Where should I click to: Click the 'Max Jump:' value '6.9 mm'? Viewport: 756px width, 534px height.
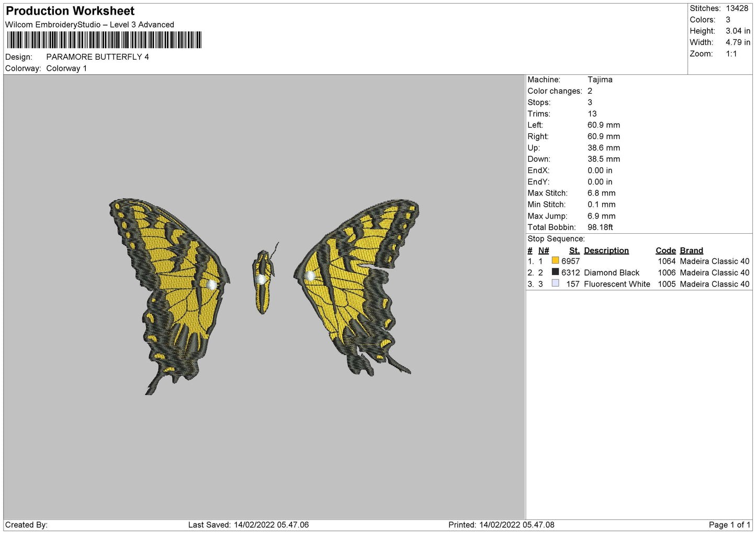602,216
